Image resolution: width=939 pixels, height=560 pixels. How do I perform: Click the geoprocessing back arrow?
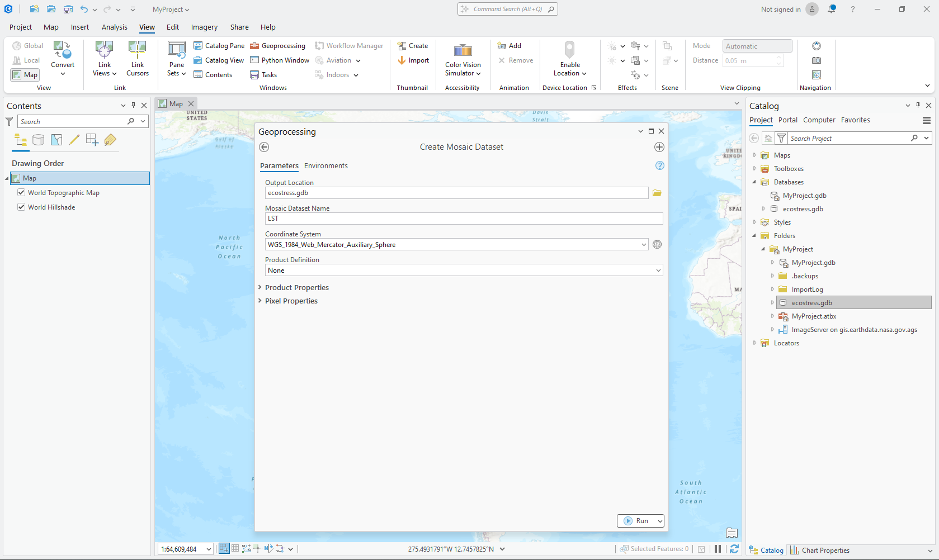[264, 147]
